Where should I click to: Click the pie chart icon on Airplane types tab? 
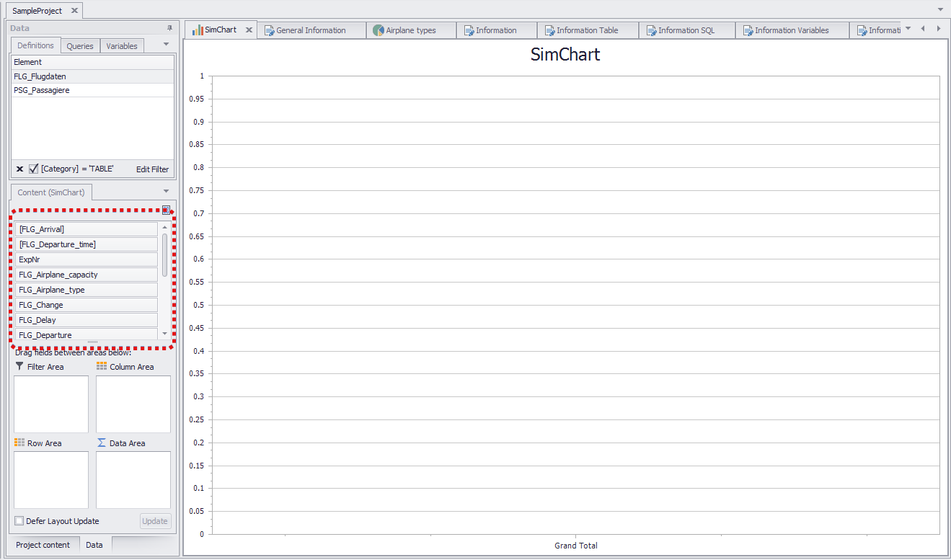click(379, 30)
